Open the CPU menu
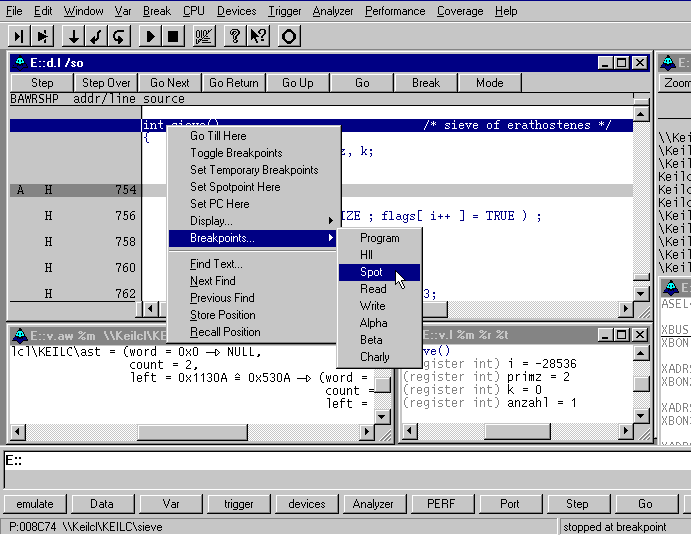The image size is (691, 535). click(193, 11)
